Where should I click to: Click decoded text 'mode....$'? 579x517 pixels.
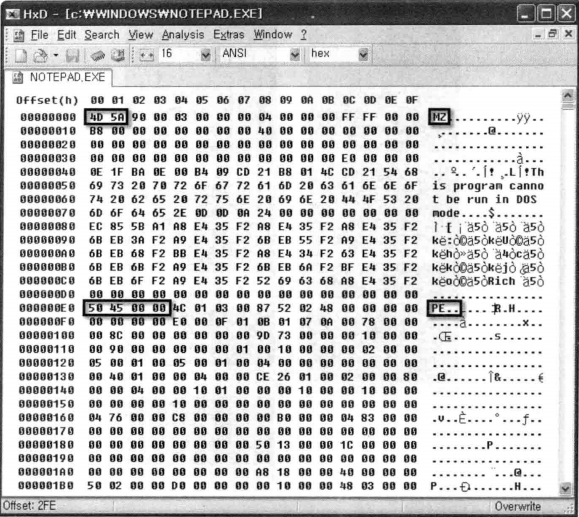tap(463, 213)
